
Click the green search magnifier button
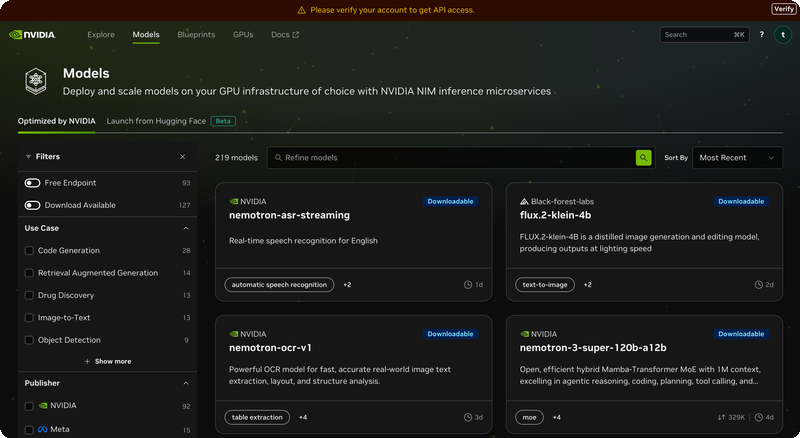point(643,158)
